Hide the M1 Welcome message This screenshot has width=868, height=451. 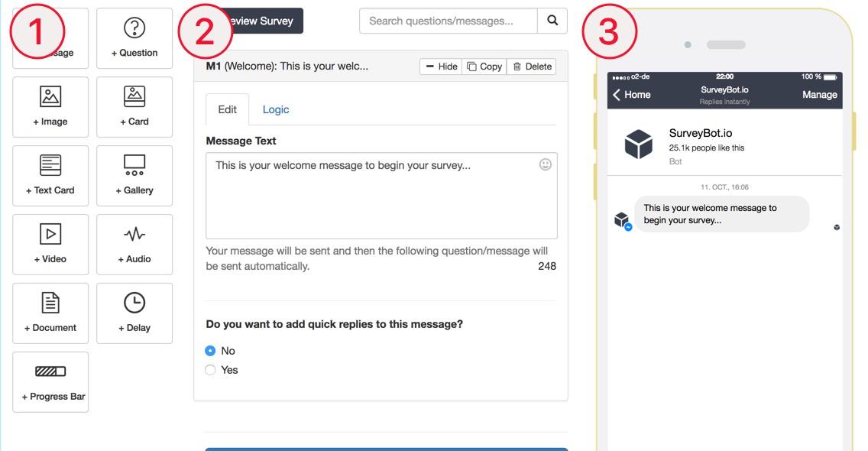[441, 67]
